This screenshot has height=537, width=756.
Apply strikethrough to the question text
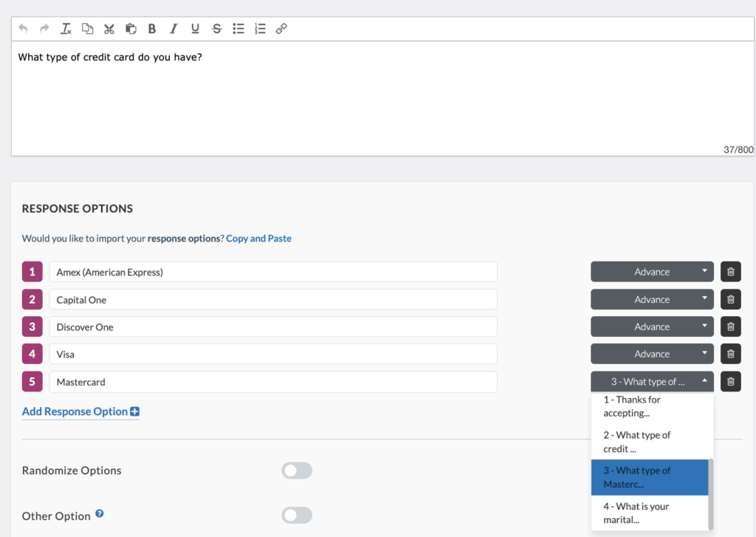point(216,28)
